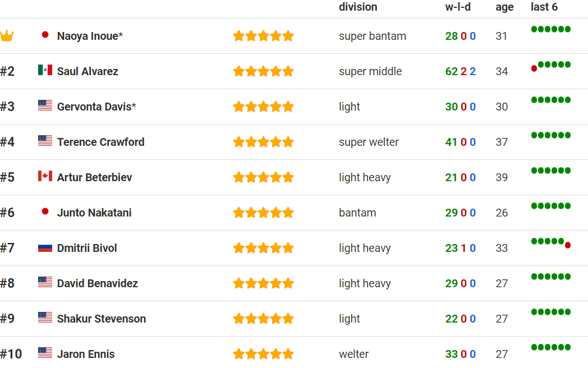Viewport: 588px width, 368px height.
Task: Click the super welter division for Terence Crawford
Action: click(369, 142)
